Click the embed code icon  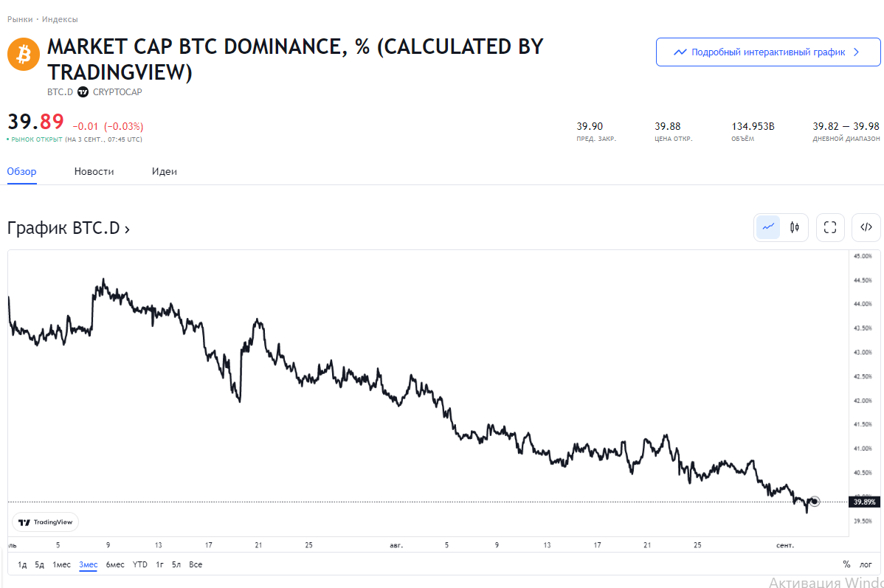click(x=866, y=227)
